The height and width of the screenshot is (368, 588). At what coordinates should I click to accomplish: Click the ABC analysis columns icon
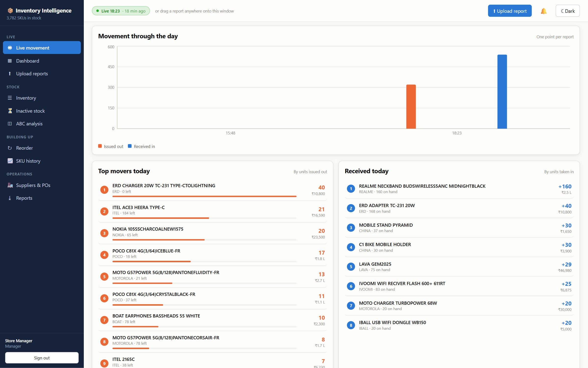(x=10, y=124)
